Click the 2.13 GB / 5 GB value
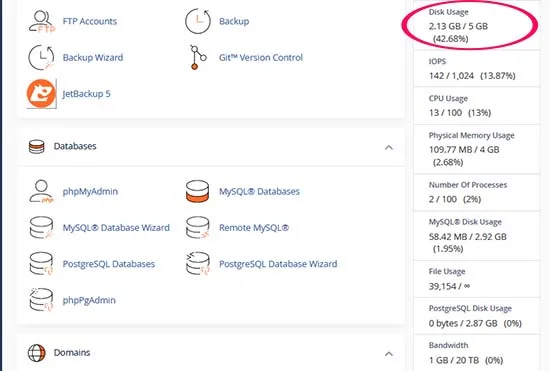This screenshot has height=371, width=550. pos(458,26)
